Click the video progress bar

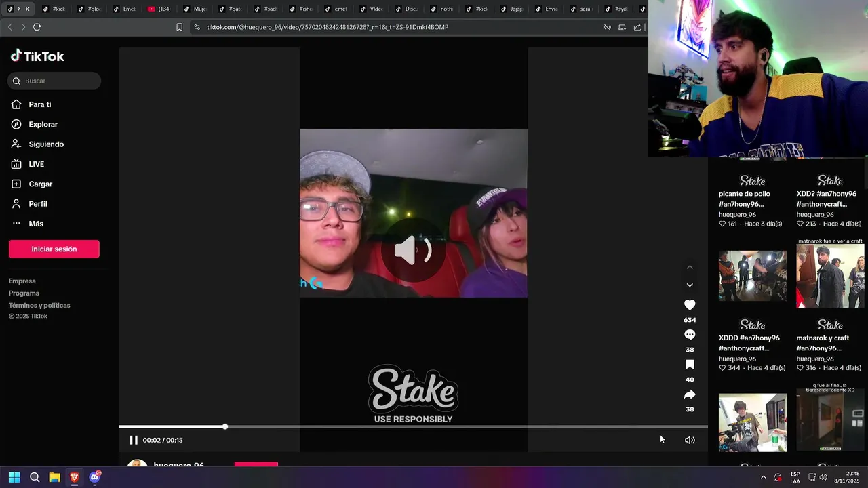tap(414, 426)
